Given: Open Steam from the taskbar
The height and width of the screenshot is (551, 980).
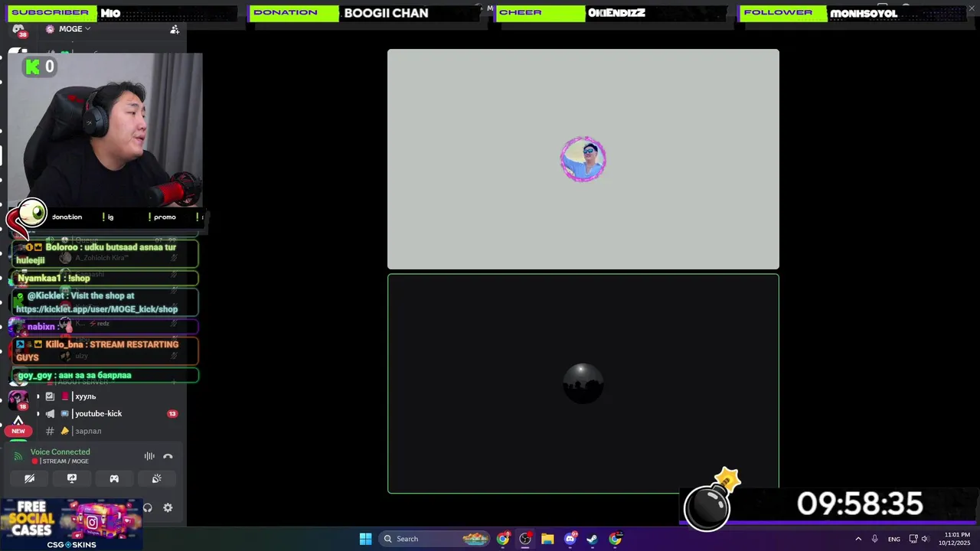Looking at the screenshot, I should point(593,539).
